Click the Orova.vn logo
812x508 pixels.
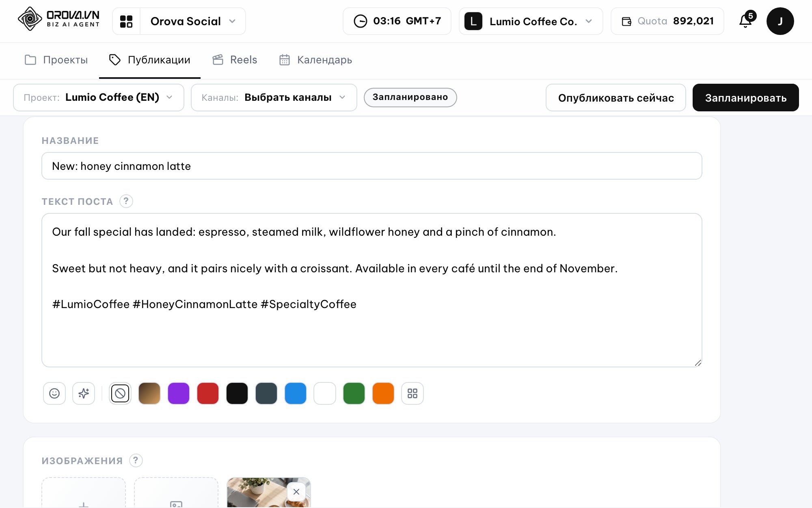[58, 19]
